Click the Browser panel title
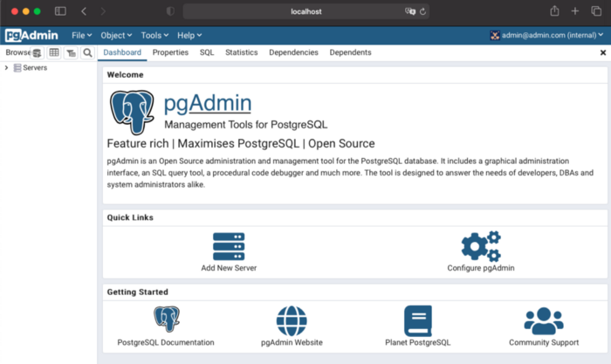 [x=17, y=52]
